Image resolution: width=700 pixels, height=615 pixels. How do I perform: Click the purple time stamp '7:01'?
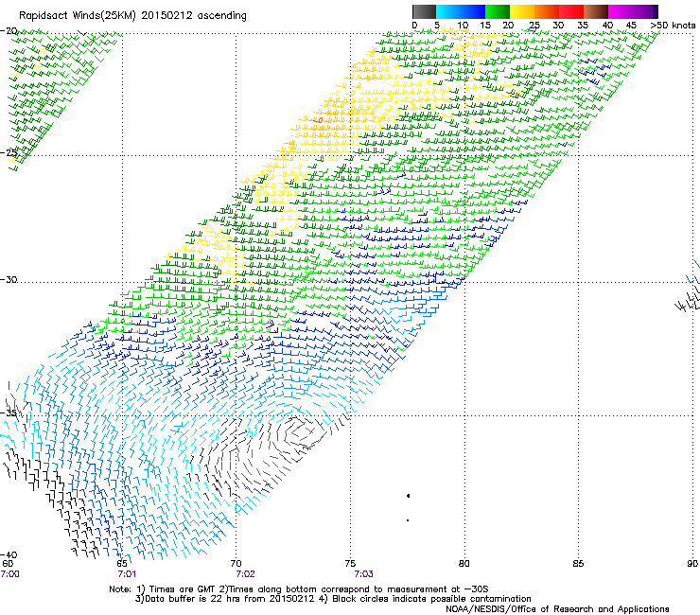(x=127, y=574)
